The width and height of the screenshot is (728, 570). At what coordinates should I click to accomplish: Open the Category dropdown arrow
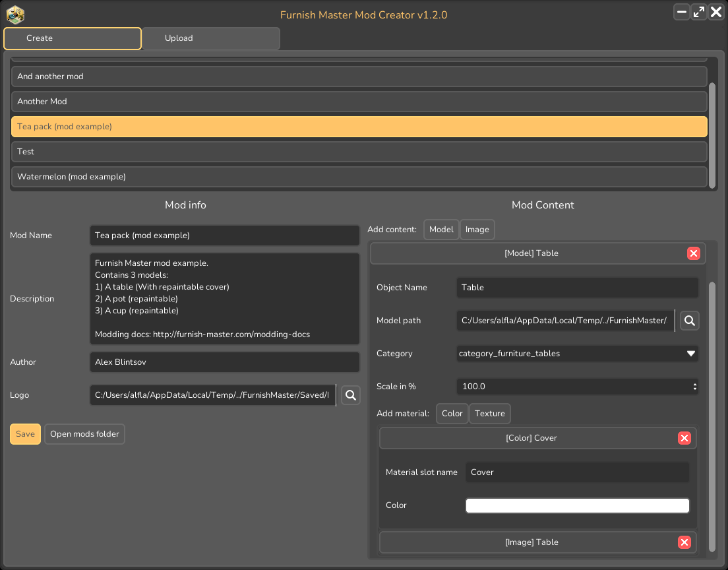point(691,354)
